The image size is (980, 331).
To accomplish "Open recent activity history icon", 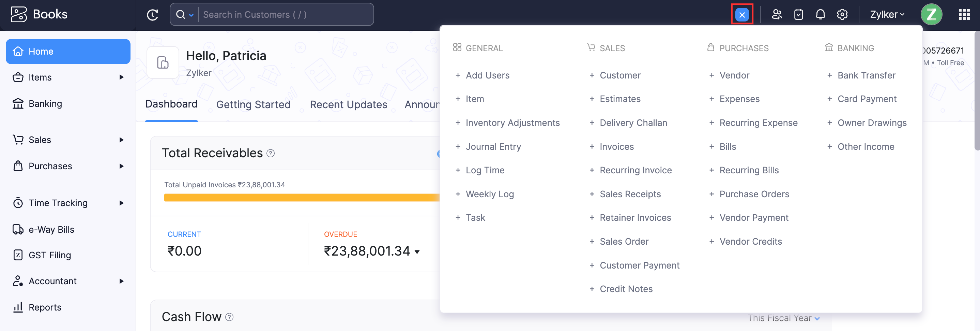I will point(153,14).
